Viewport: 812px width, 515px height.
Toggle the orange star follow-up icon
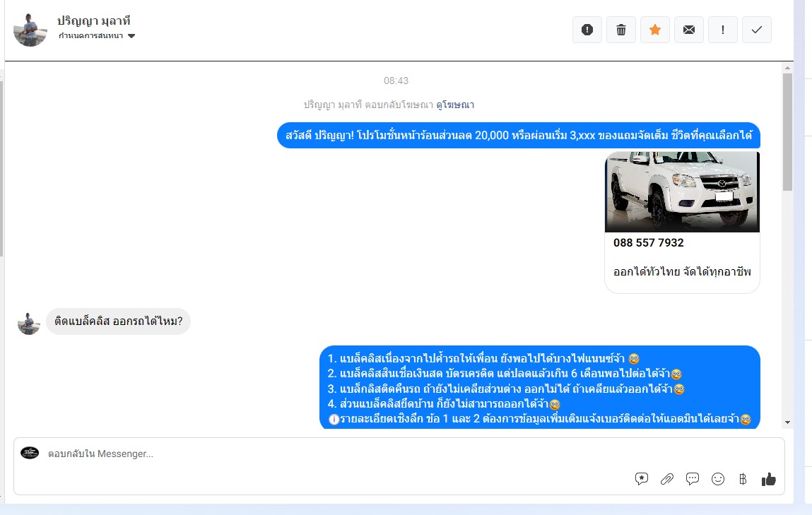[x=654, y=30]
